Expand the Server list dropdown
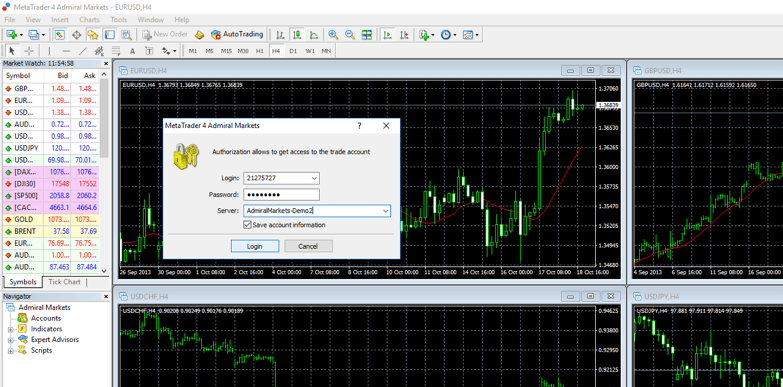The image size is (783, 387). pos(385,211)
